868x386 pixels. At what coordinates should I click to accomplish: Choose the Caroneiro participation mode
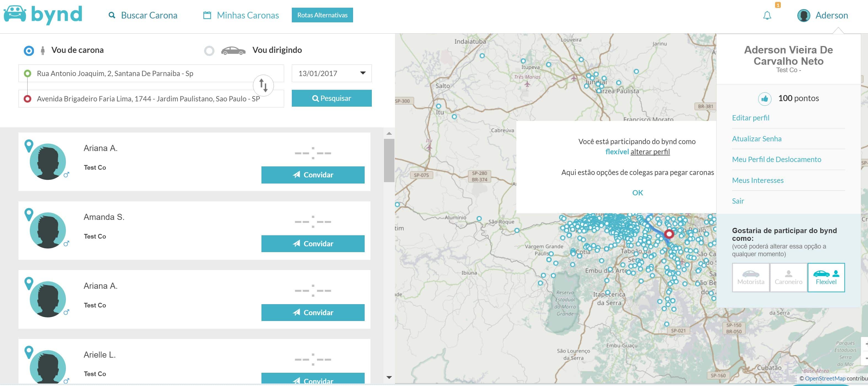click(x=788, y=278)
